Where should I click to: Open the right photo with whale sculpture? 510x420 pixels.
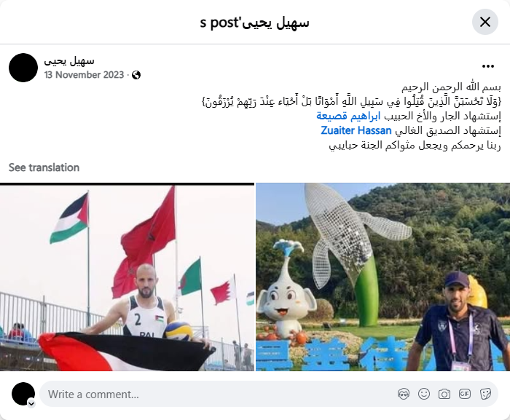coord(382,277)
